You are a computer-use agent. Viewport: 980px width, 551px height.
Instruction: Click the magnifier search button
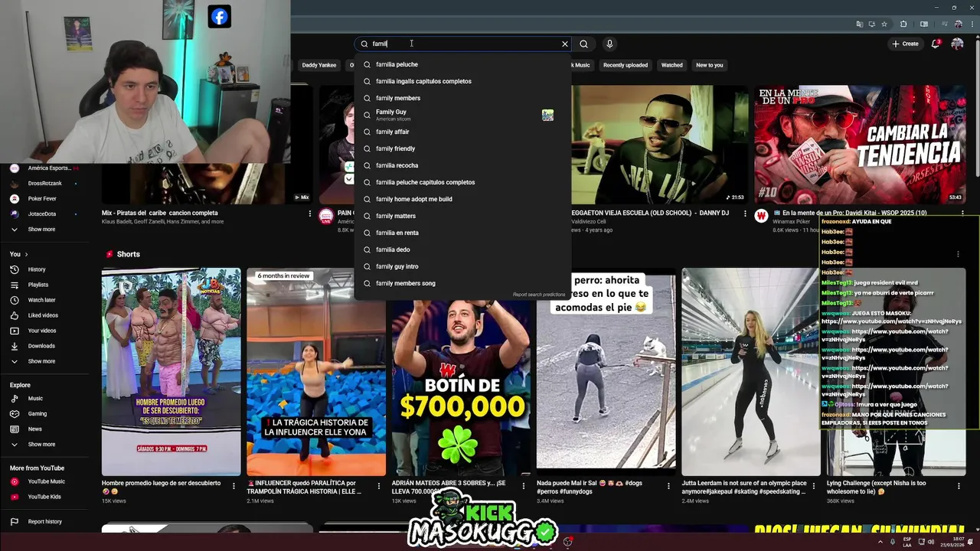tap(583, 44)
